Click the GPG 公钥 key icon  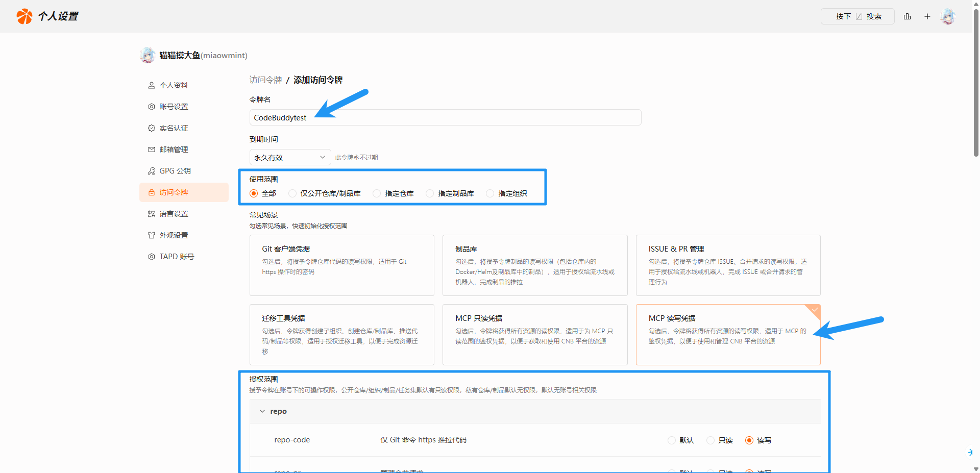[152, 171]
